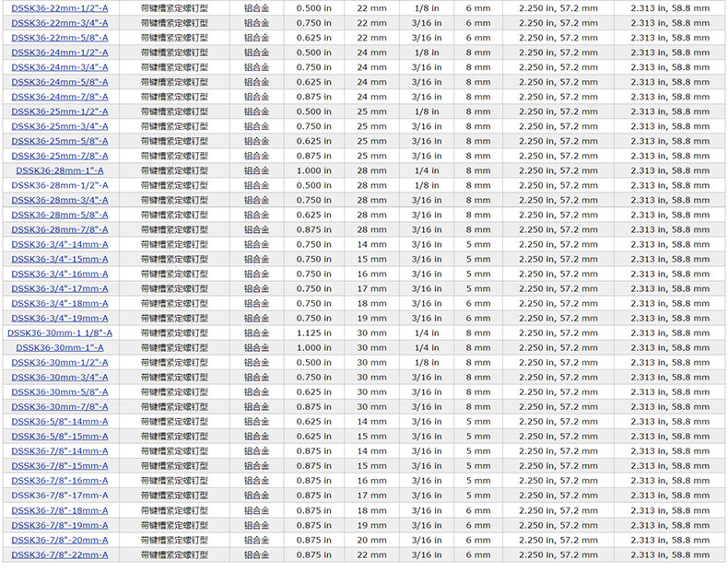Open the DSSK36-30mm-1 1/8"-A link

(60, 333)
